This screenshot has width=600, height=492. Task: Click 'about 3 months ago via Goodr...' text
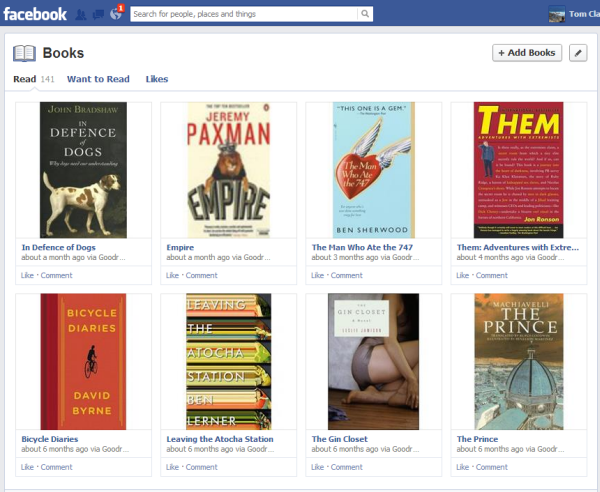click(x=365, y=257)
